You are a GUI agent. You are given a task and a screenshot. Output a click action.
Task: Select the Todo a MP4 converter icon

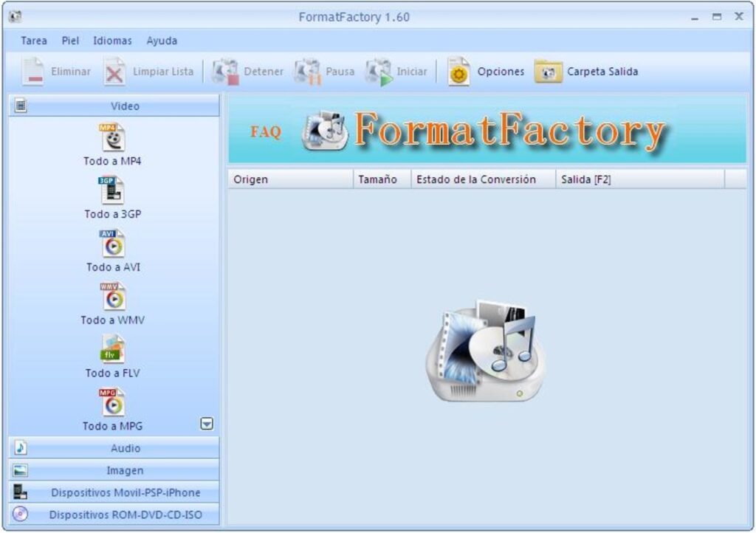(x=113, y=137)
